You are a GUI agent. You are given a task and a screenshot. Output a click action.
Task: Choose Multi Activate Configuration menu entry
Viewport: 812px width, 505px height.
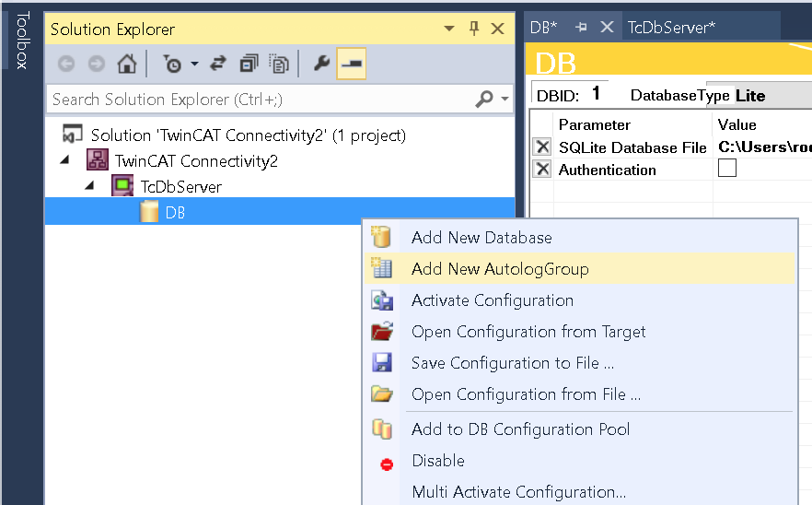click(579, 491)
